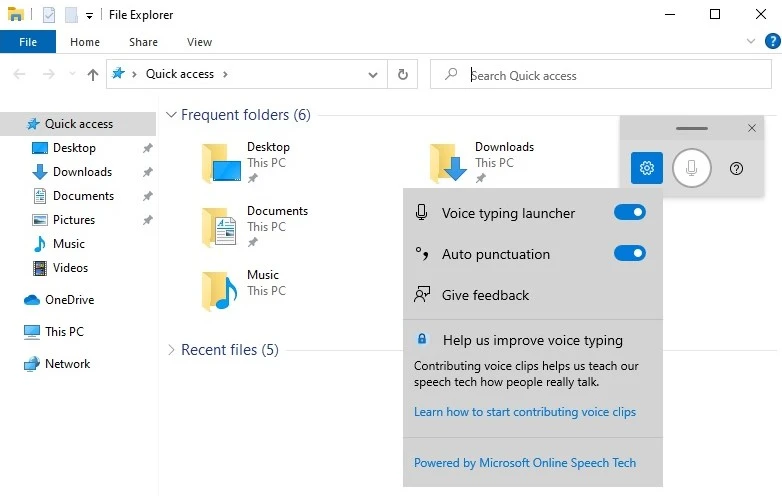Click the Quick access star in address bar
782x496 pixels.
pos(118,74)
